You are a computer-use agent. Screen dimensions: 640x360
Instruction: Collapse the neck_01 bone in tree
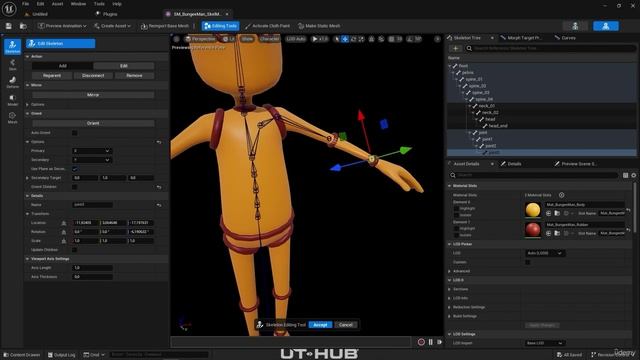tap(470, 106)
